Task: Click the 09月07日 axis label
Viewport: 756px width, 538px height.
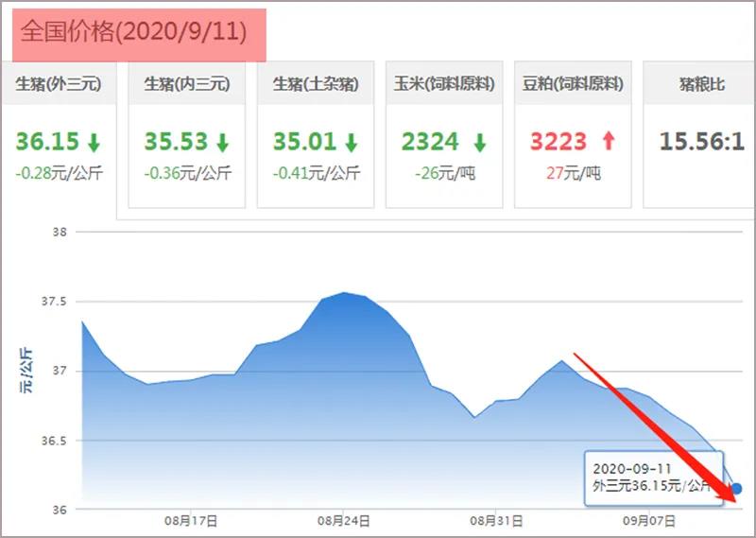Action: click(x=649, y=521)
